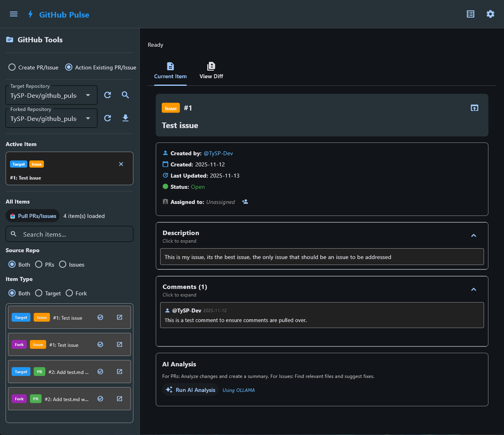Image resolution: width=504 pixels, height=435 pixels.
Task: Set Fork PR #2 as active via checkmark
Action: (x=101, y=399)
